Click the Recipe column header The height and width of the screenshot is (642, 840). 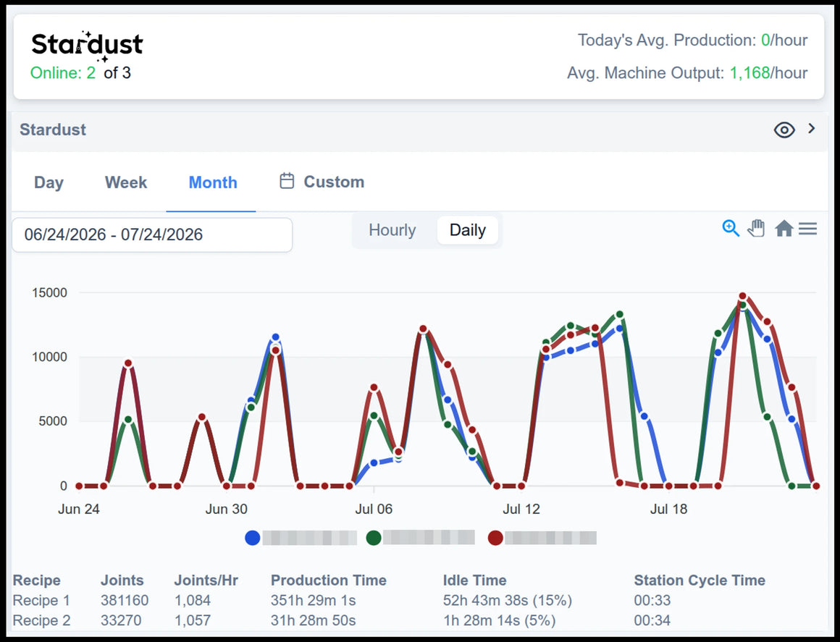point(36,580)
